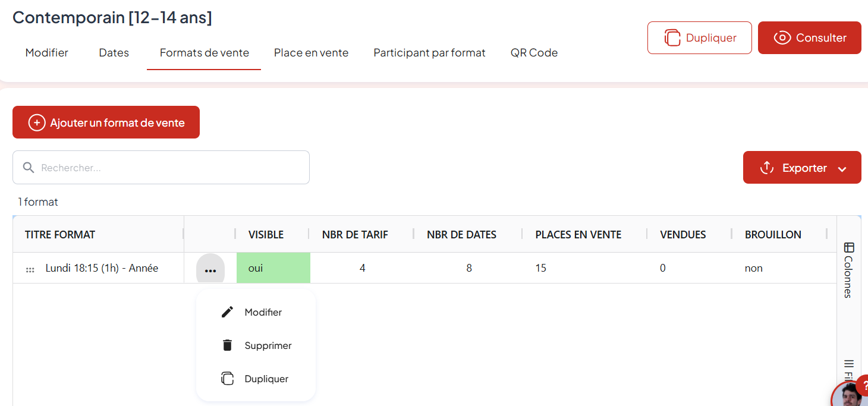Go to Participant par format tab
Screen dimensions: 868x406
coord(429,53)
